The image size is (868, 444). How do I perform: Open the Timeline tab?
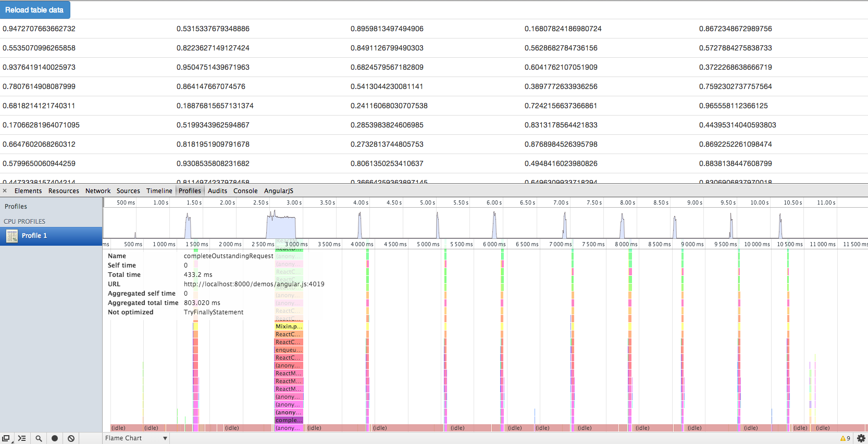(x=159, y=191)
